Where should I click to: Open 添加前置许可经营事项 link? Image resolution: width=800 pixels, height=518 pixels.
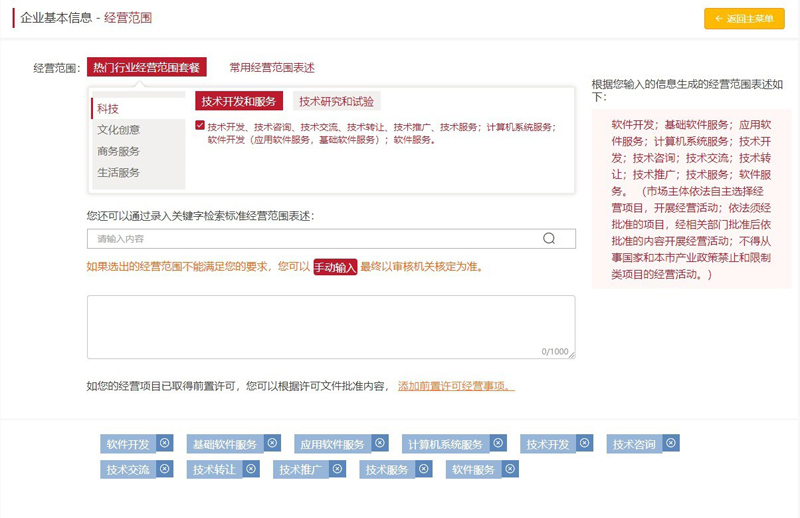pos(456,386)
